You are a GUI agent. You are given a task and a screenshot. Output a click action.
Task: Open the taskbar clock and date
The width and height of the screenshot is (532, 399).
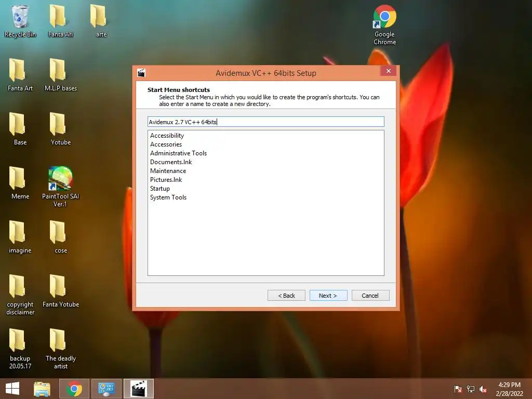509,389
